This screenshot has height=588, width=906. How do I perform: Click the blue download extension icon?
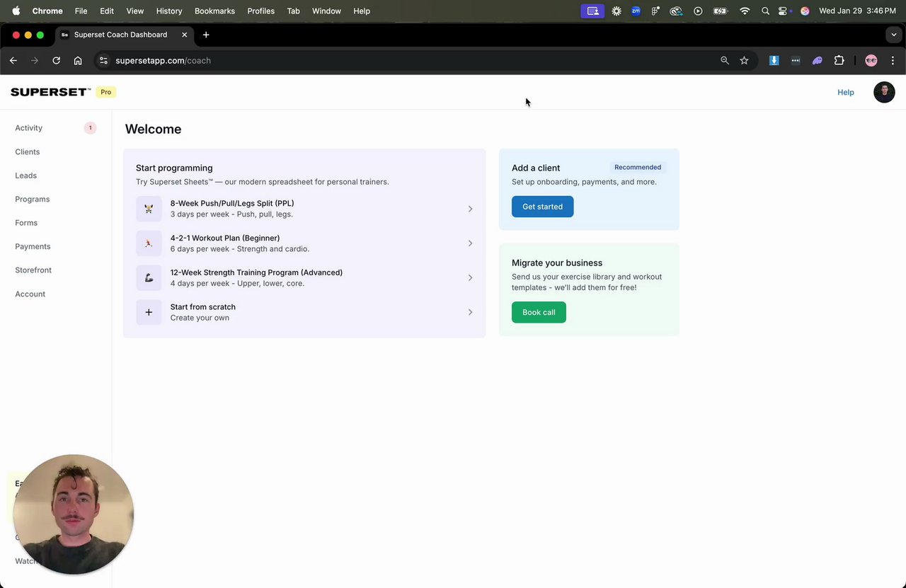coord(774,61)
